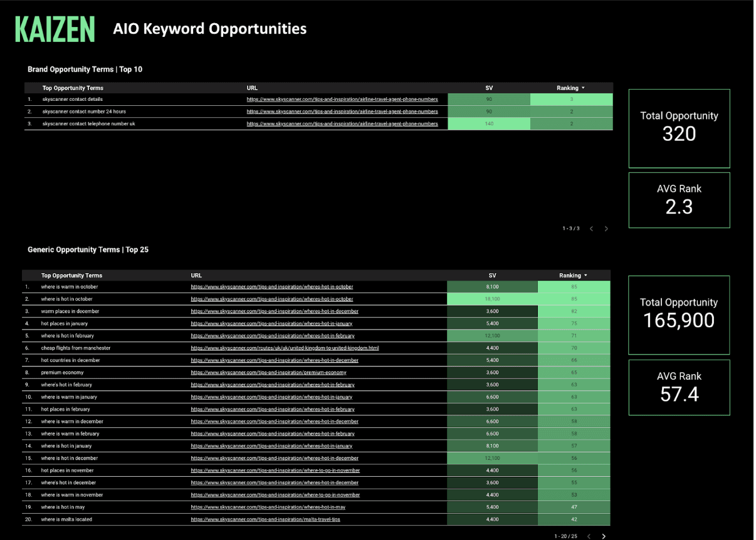
Task: Select term 'where's hot in december'
Action: [x=69, y=482]
